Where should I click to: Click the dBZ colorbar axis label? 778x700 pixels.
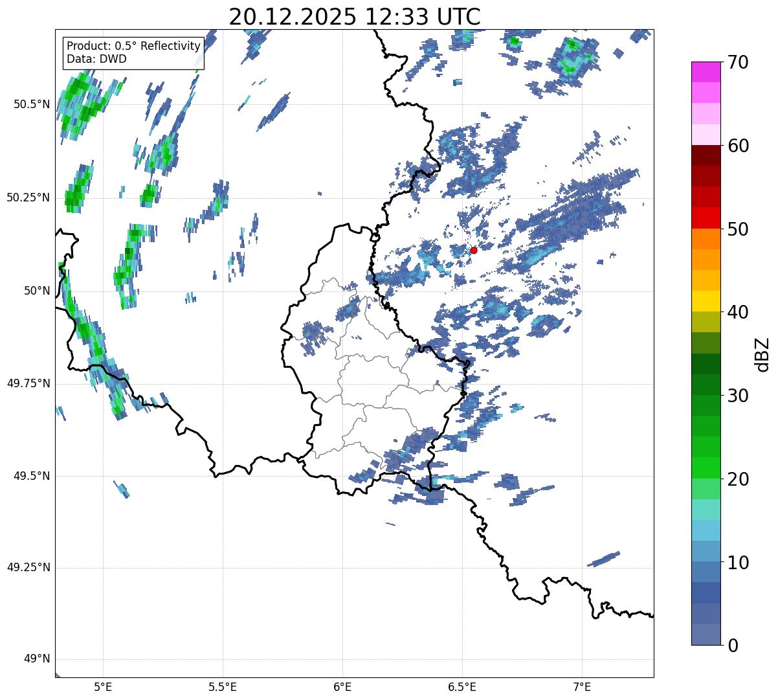(x=763, y=354)
